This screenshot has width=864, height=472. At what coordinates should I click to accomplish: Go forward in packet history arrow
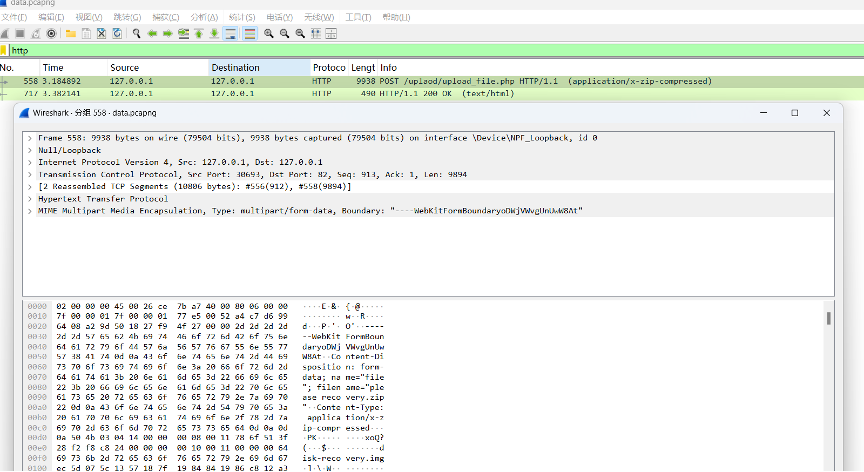pos(168,34)
